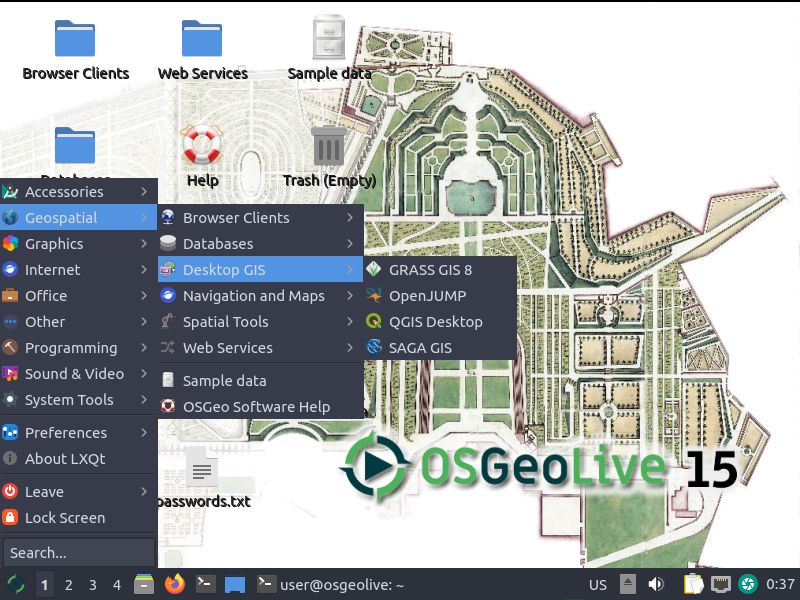This screenshot has height=600, width=800.
Task: Open Firefox from the taskbar
Action: pos(176,584)
